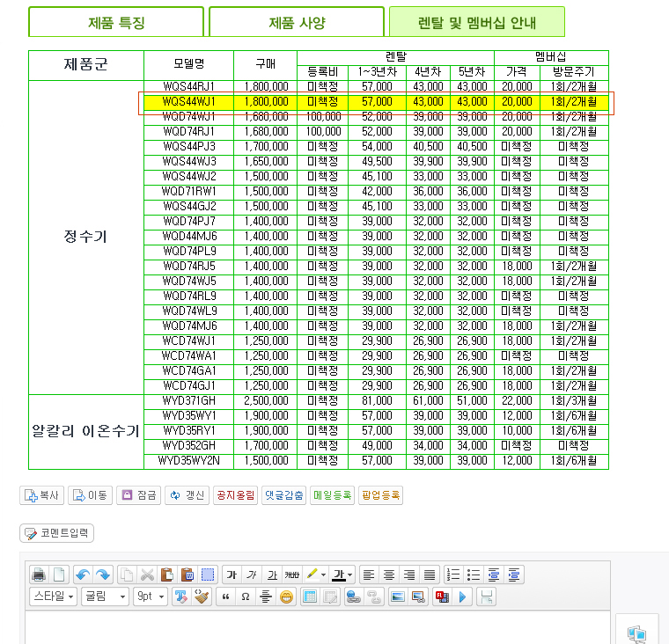This screenshot has width=669, height=644.
Task: Click the 공지올림 button
Action: tap(235, 495)
